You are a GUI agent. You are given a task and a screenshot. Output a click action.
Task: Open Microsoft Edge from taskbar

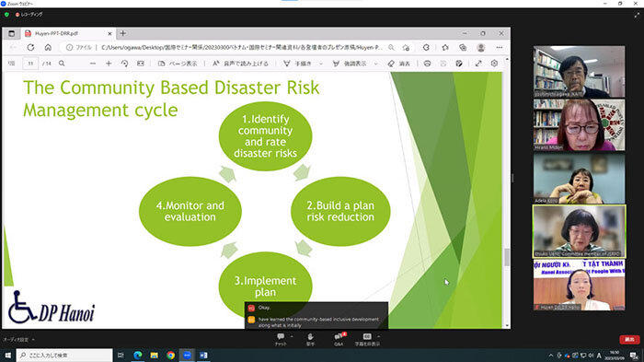pos(138,355)
